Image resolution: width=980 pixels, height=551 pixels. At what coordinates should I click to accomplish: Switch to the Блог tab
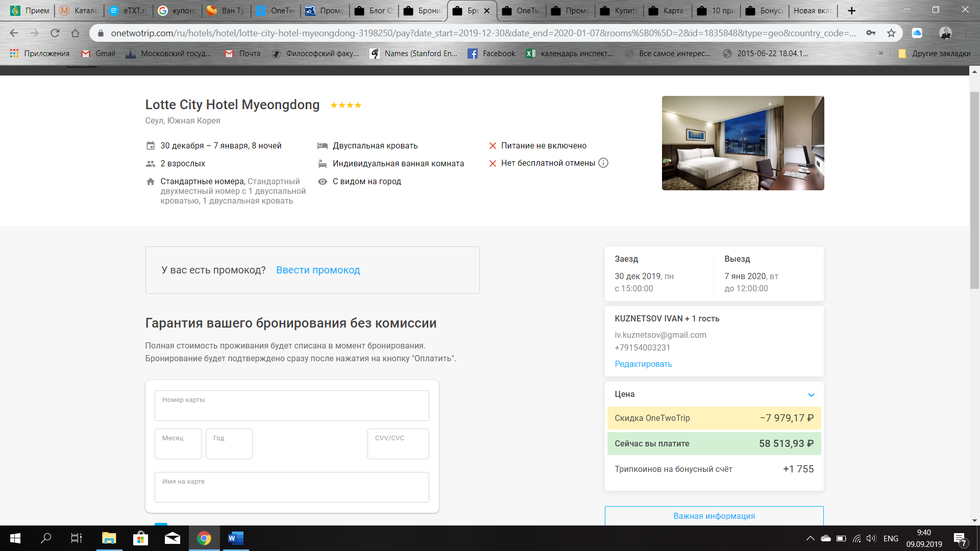pyautogui.click(x=374, y=11)
